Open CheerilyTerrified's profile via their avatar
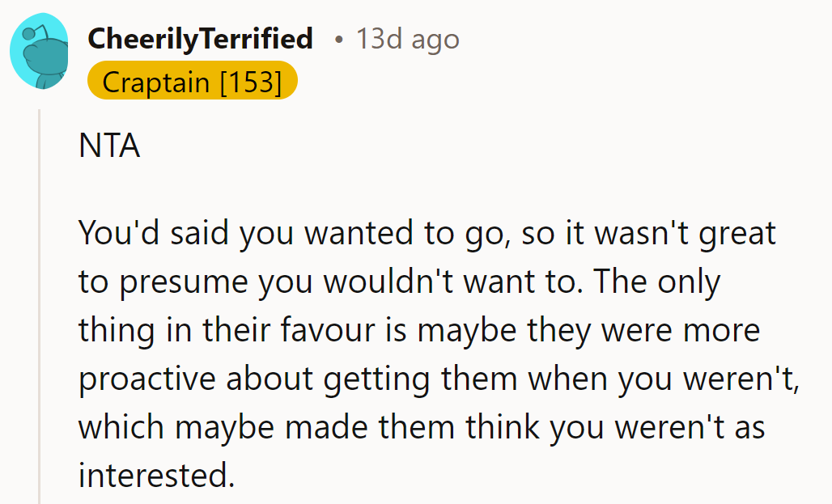Screen dimensions: 832x504 (x=40, y=50)
